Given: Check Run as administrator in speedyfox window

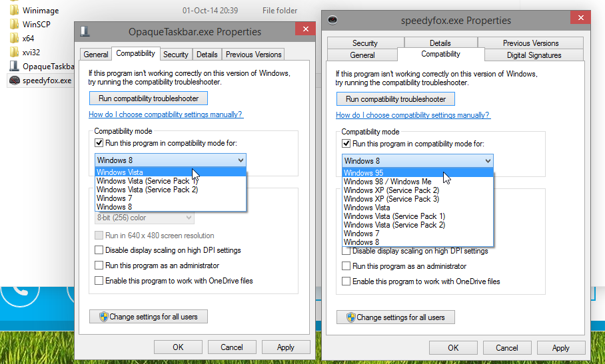Looking at the screenshot, I should point(346,266).
